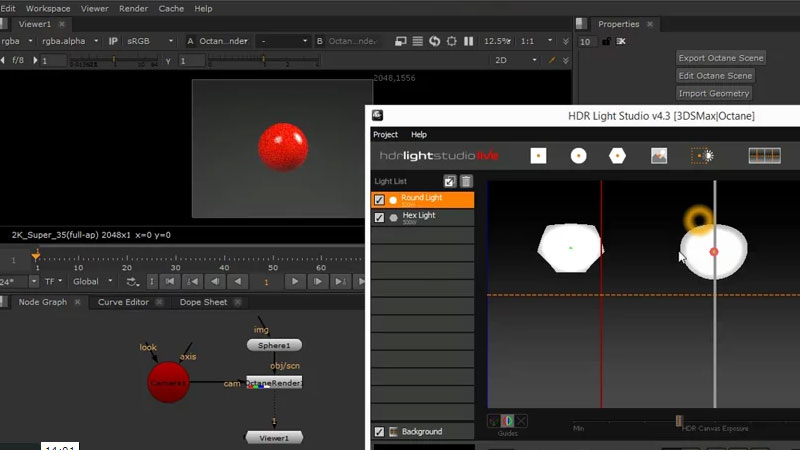Toggle the Background checkbox
The width and height of the screenshot is (800, 450).
(379, 432)
